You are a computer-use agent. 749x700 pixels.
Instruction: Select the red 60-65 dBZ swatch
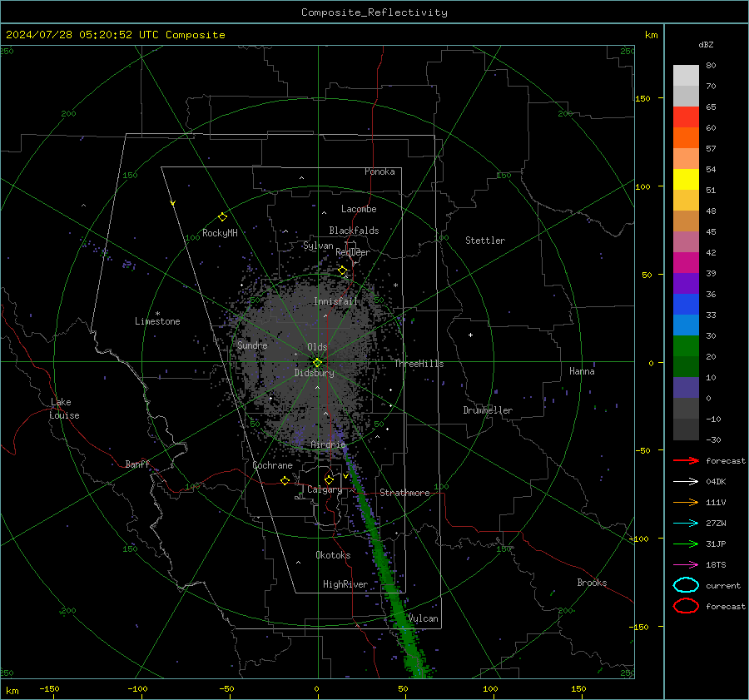[x=686, y=117]
